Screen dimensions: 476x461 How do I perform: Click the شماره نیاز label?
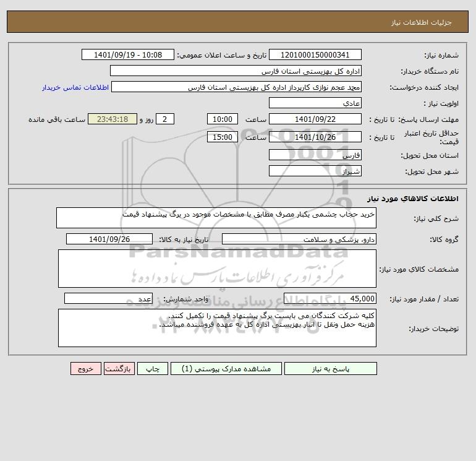[441, 55]
